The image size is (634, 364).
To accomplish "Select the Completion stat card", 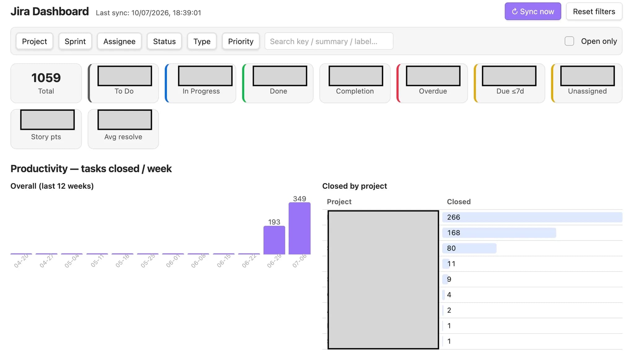I will point(355,83).
